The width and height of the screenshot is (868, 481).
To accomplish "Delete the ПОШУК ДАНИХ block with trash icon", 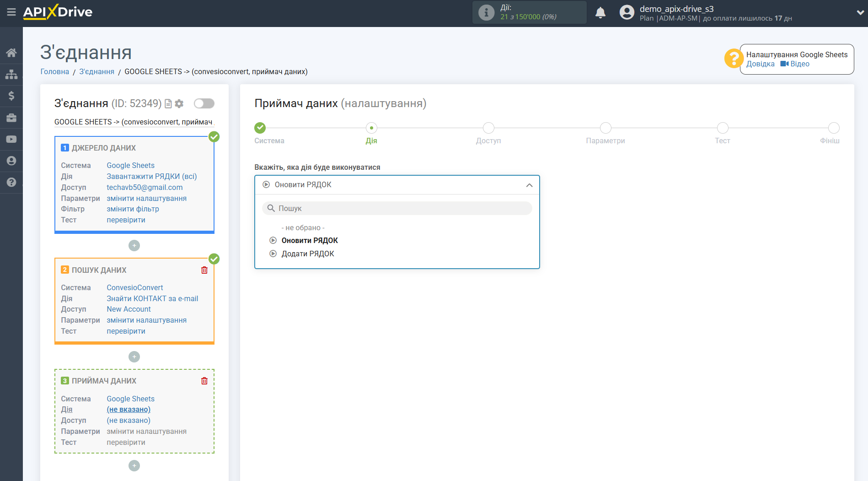I will (204, 270).
